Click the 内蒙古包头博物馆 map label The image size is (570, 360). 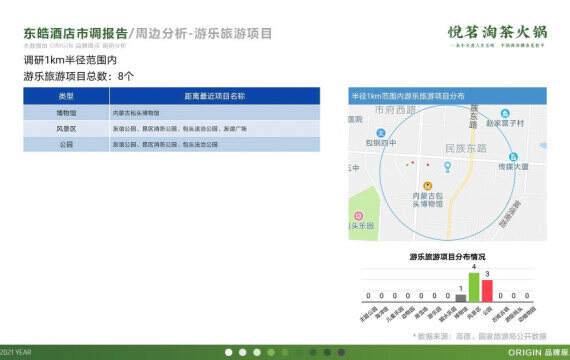click(x=428, y=200)
